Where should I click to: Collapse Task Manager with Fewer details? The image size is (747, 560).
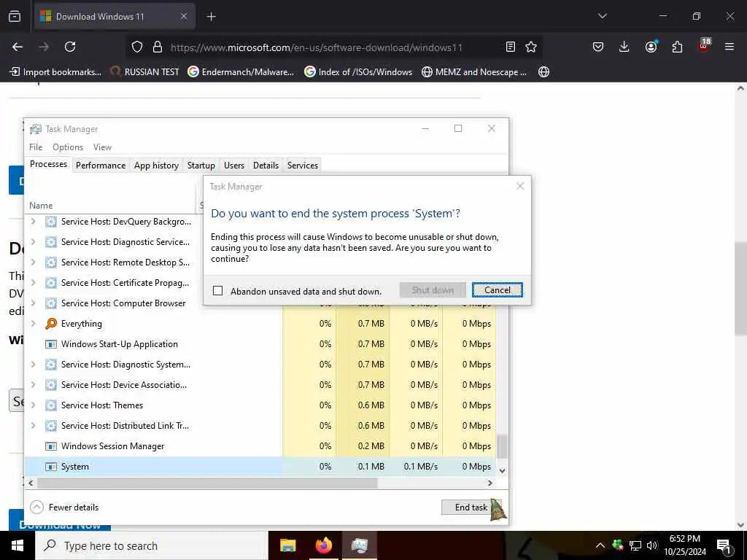click(64, 507)
